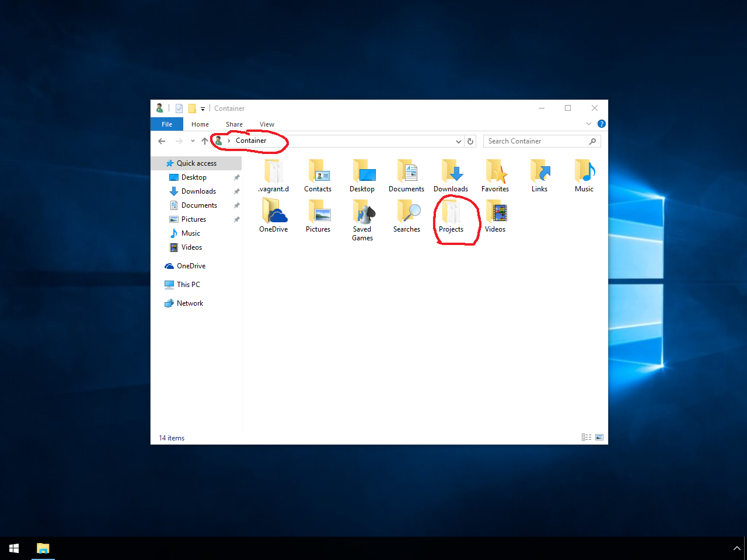
Task: Click the Refresh button in address bar
Action: click(470, 141)
